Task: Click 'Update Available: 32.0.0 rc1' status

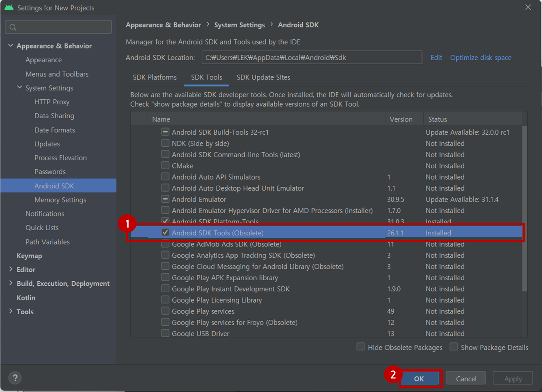Action: click(x=467, y=132)
